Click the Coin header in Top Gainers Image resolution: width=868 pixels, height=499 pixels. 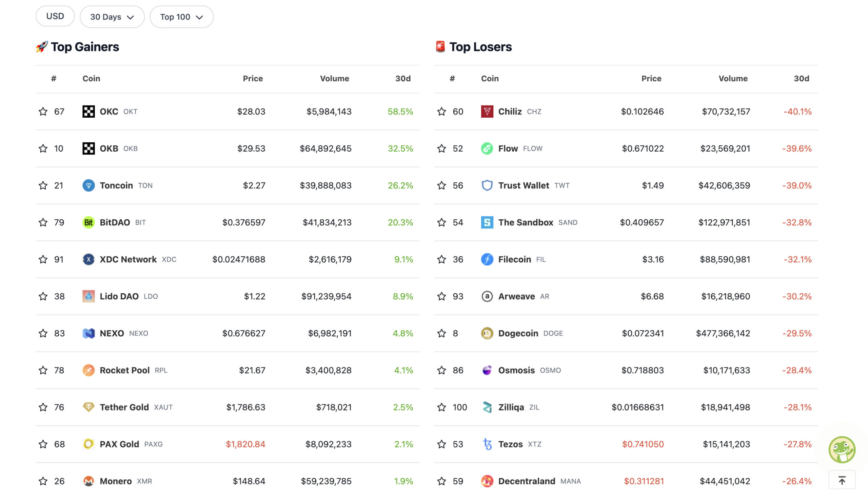[x=92, y=79]
